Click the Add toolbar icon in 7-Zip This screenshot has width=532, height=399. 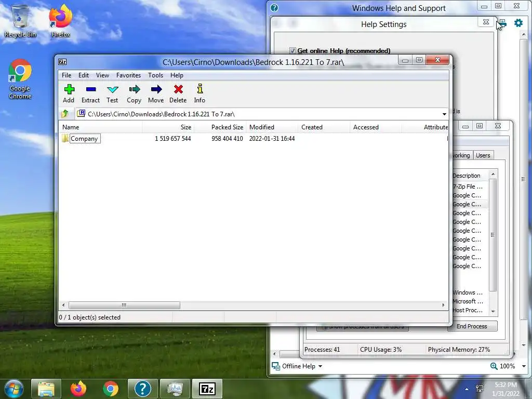(69, 94)
